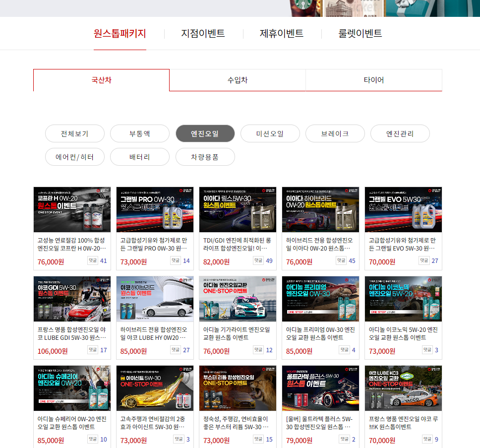Filter by 브레이크 category
This screenshot has width=480, height=448.
pos(335,133)
